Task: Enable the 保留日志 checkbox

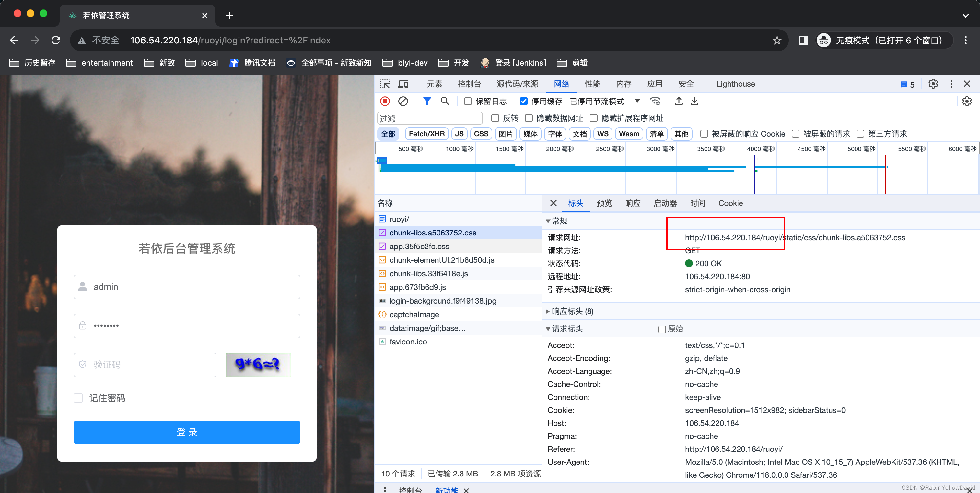Action: click(468, 101)
